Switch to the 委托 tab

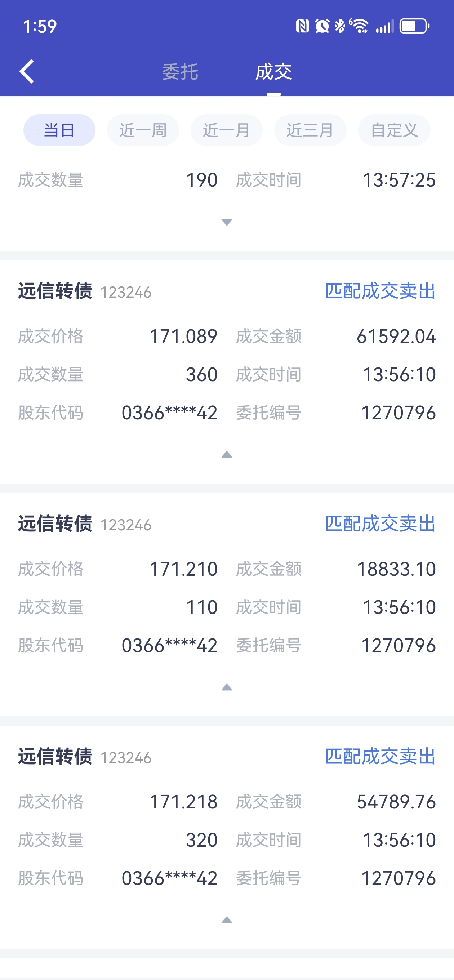pos(180,72)
